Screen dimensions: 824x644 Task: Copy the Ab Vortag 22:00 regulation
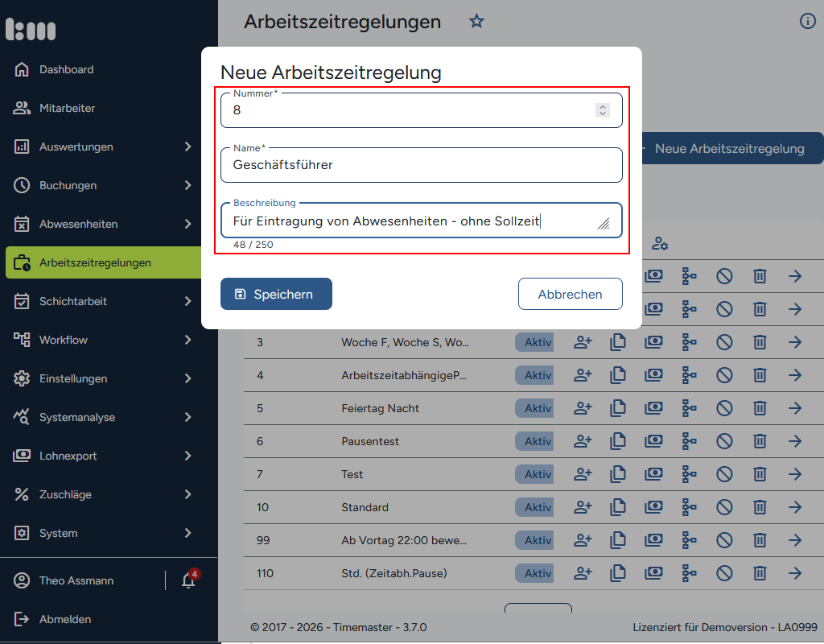[618, 540]
